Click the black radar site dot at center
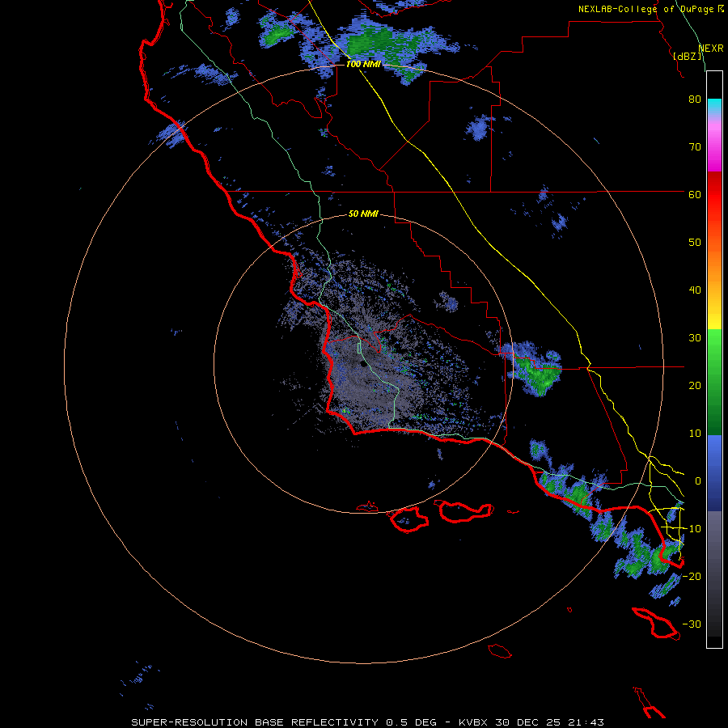Image resolution: width=728 pixels, height=728 pixels. click(363, 364)
